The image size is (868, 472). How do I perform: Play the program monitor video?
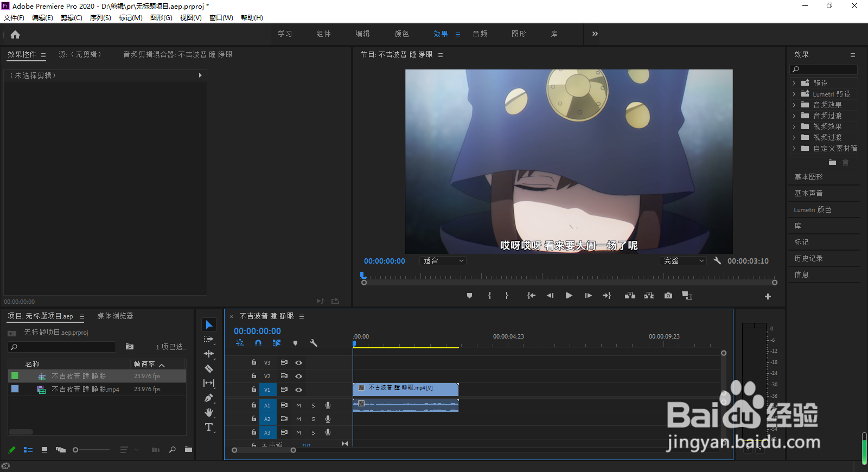pyautogui.click(x=569, y=296)
